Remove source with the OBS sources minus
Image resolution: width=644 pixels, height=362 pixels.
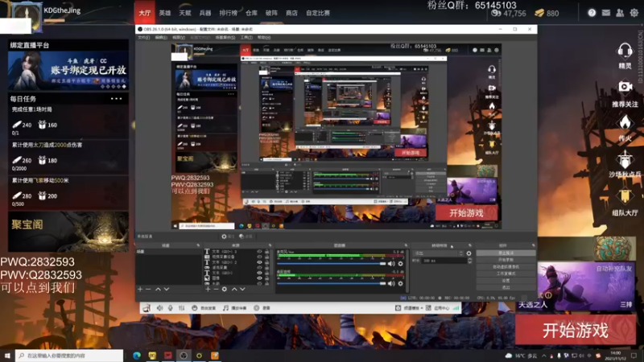(216, 289)
